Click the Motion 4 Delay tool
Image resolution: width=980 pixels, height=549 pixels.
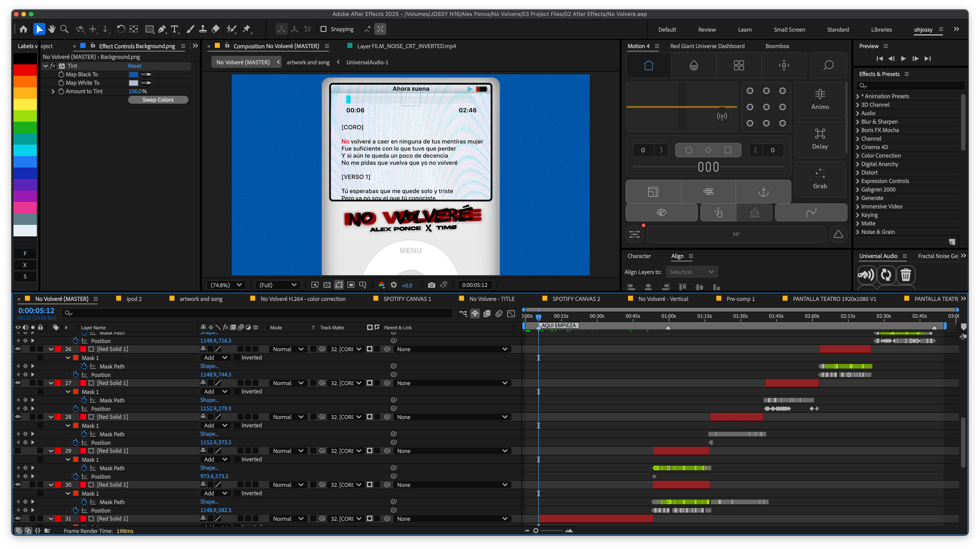point(820,139)
